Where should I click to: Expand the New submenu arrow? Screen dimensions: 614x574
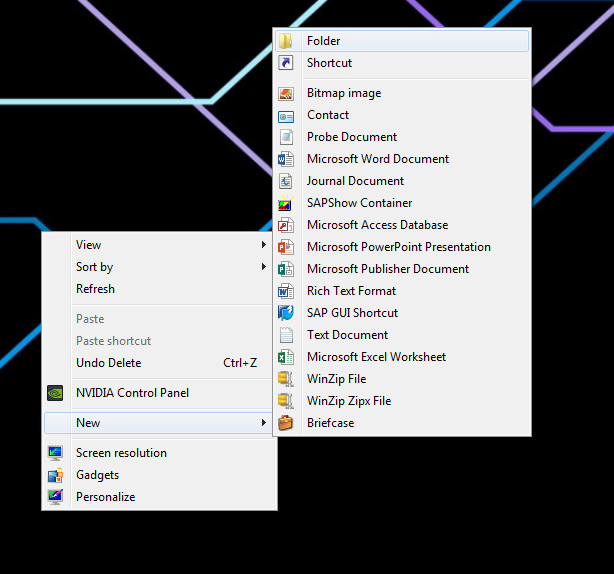coord(264,422)
